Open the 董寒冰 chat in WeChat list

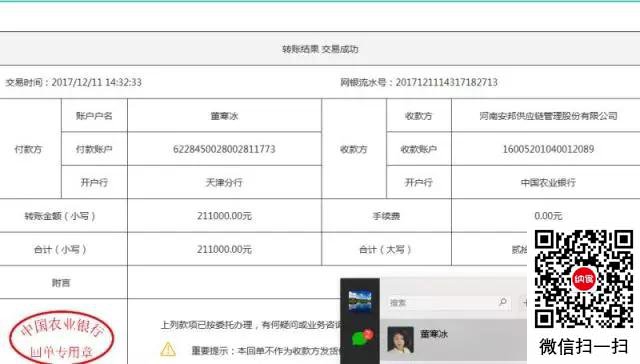(x=453, y=340)
